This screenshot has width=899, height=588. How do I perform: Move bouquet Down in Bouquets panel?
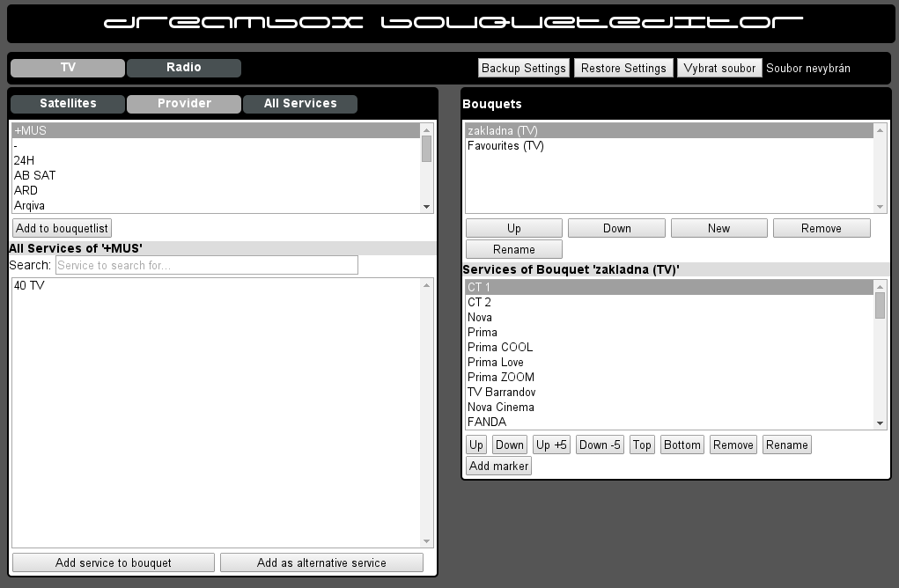point(617,228)
